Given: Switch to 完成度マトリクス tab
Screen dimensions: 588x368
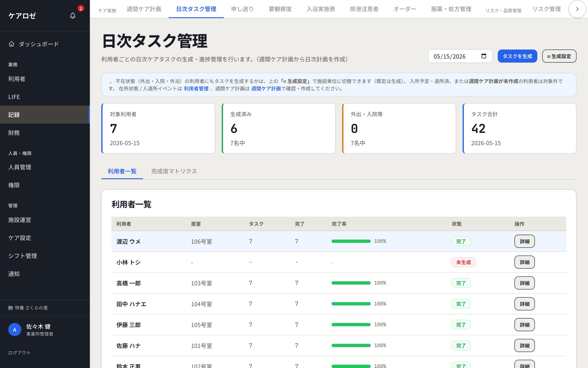Looking at the screenshot, I should tap(174, 171).
